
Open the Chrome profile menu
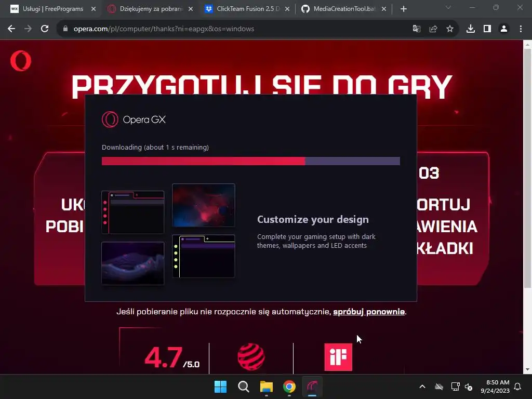tap(504, 29)
